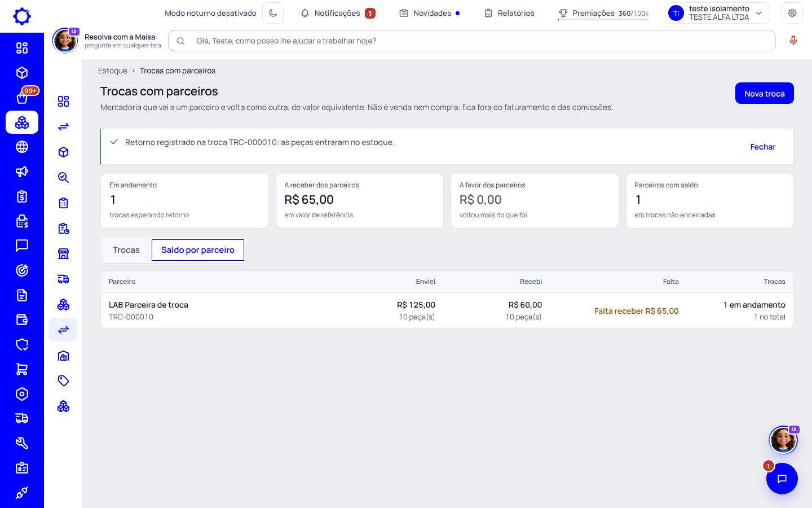Click the Em andamento summary card
The width and height of the screenshot is (812, 508).
pos(184,200)
